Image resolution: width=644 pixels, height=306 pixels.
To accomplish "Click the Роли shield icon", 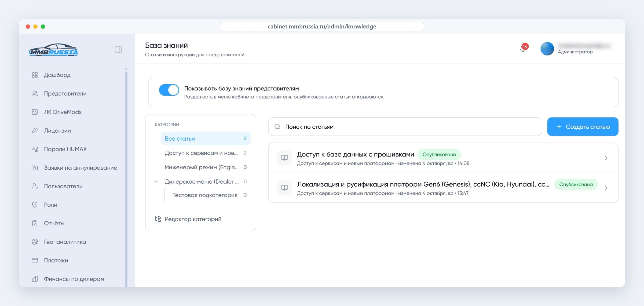I will (35, 205).
